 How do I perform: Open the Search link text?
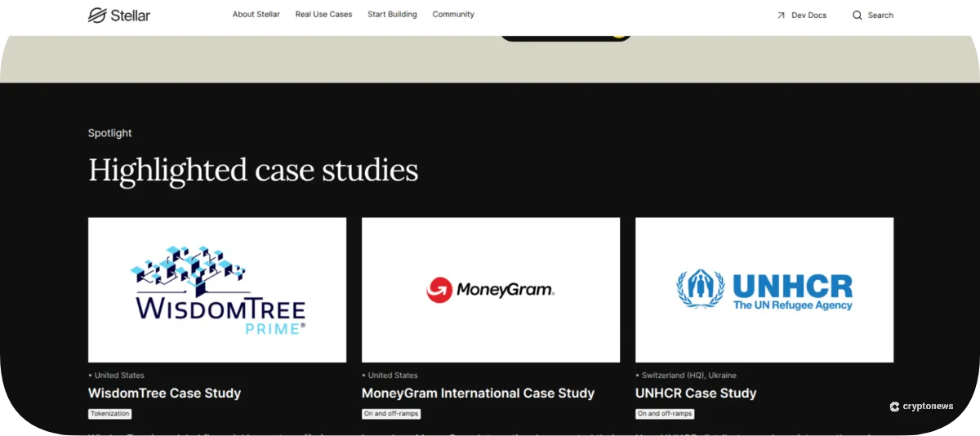[x=880, y=16]
